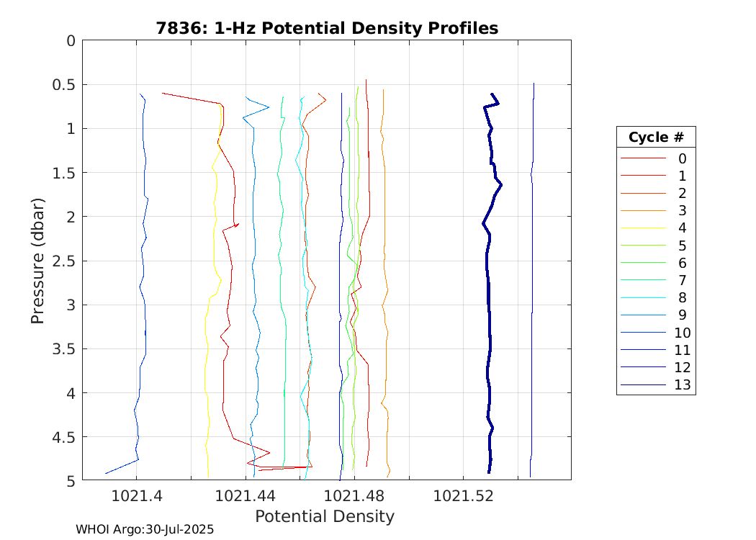The width and height of the screenshot is (756, 540).
Task: Click the 'Potential Density' x-axis label
Action: pos(325,516)
